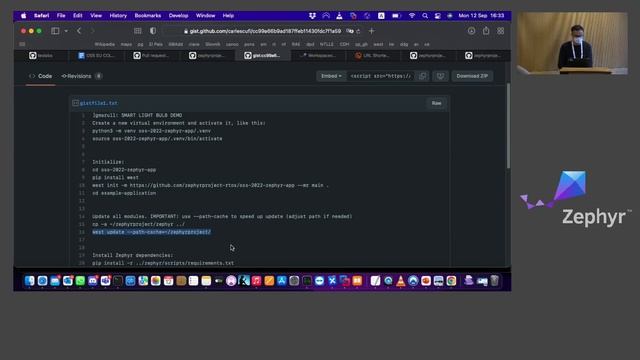This screenshot has height=360, width=640.
Task: Click the highlighted 'west update --path-cache' line
Action: coord(151,232)
